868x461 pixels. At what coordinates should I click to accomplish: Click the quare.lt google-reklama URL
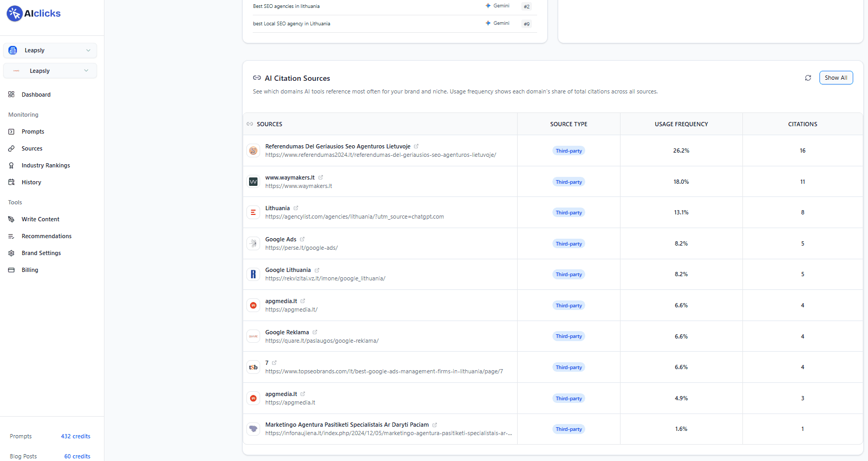coord(322,341)
